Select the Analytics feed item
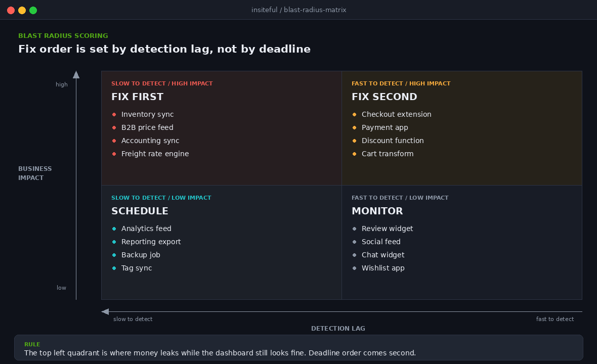 click(x=146, y=228)
